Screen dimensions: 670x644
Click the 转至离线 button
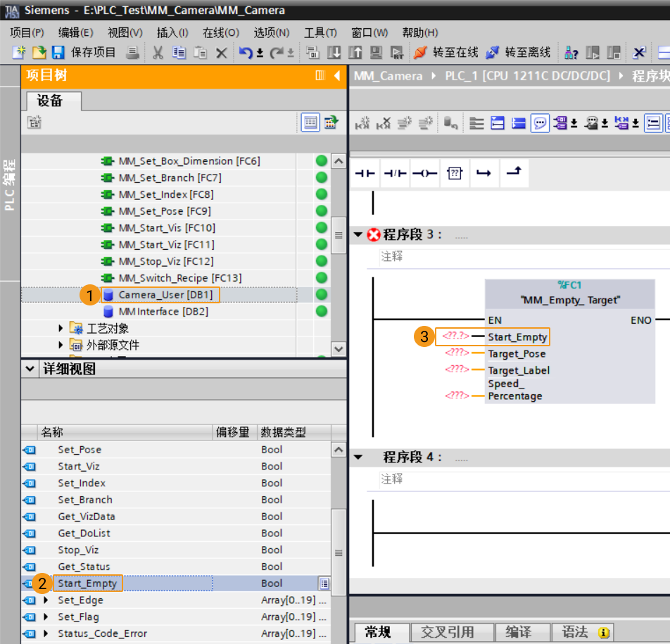[x=518, y=53]
